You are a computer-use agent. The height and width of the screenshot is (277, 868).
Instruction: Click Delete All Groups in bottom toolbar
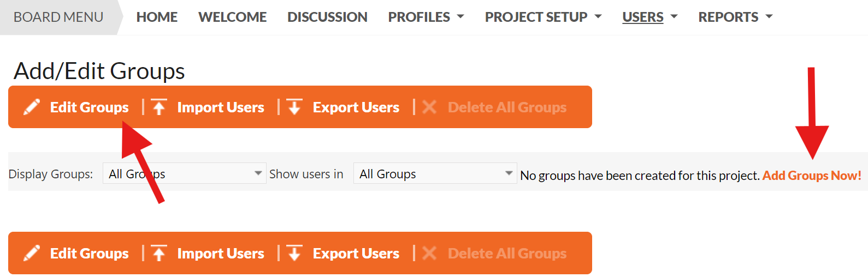coord(507,254)
